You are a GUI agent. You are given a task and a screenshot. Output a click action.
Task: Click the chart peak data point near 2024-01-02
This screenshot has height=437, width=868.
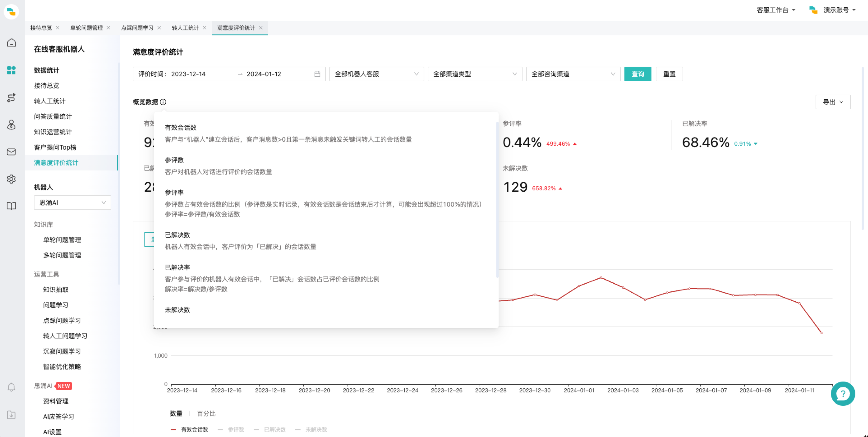601,278
